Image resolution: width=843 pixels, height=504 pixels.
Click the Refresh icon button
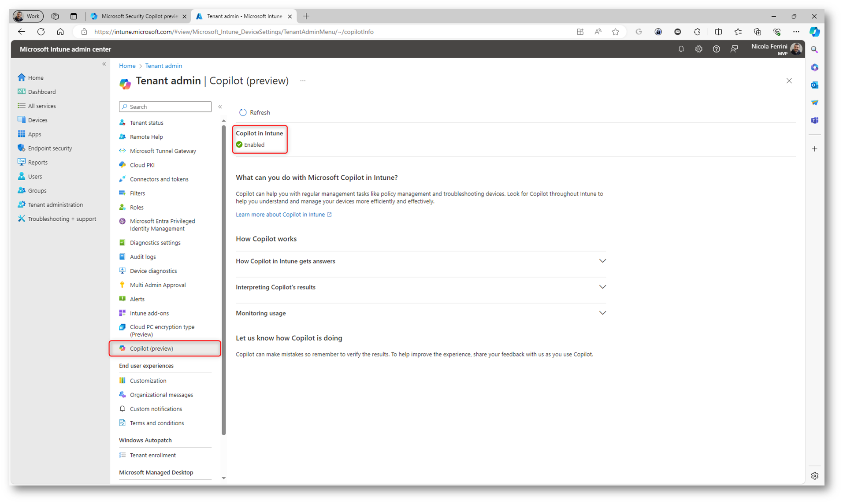(x=243, y=112)
